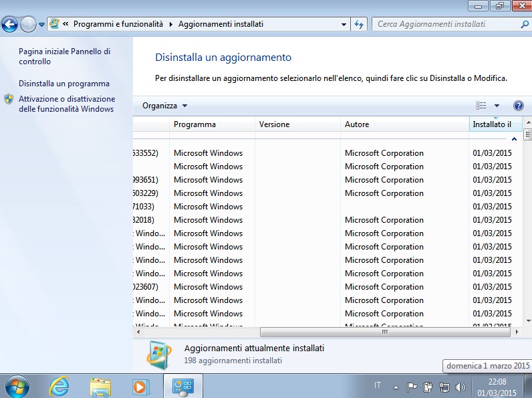Collapse the group with the chevron arrow

(515, 139)
